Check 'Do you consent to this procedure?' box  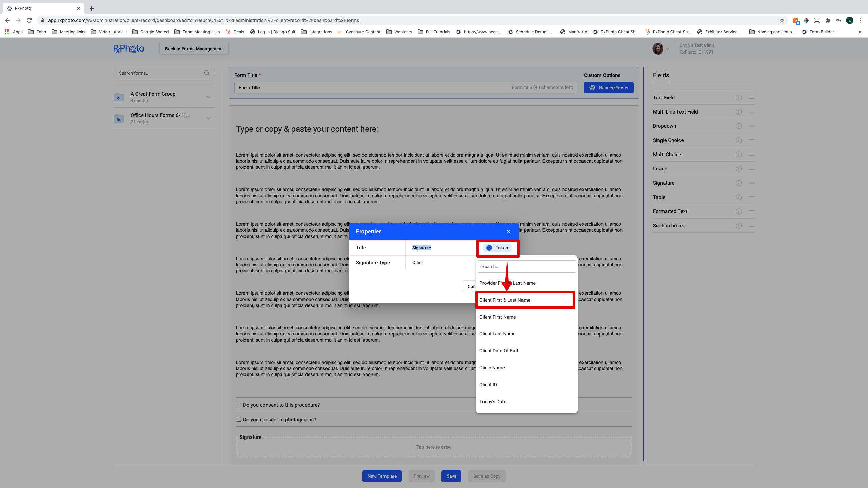(x=239, y=404)
